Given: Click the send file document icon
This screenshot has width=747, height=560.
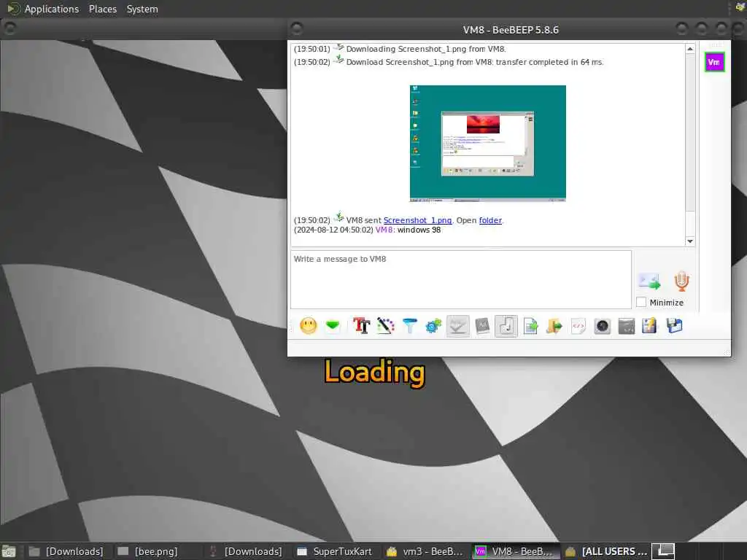Looking at the screenshot, I should (x=530, y=326).
